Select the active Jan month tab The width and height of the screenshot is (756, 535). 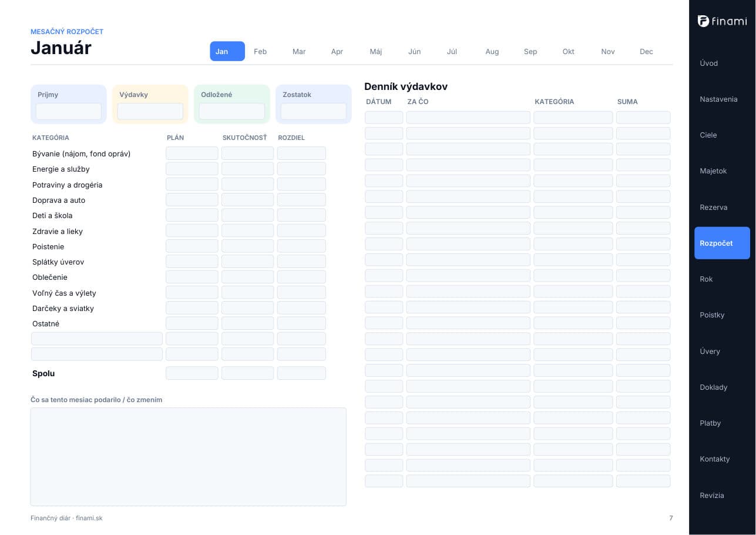click(227, 51)
